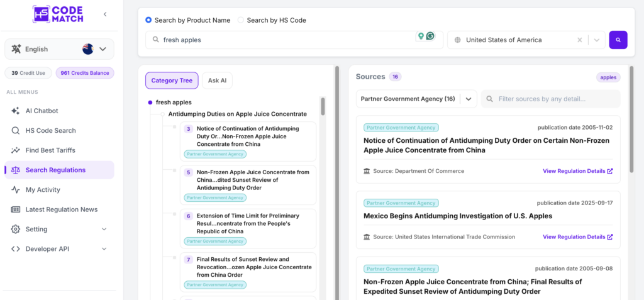Click the Department Of Commerce building icon
Viewport: 644px width, 300px height.
pyautogui.click(x=367, y=171)
